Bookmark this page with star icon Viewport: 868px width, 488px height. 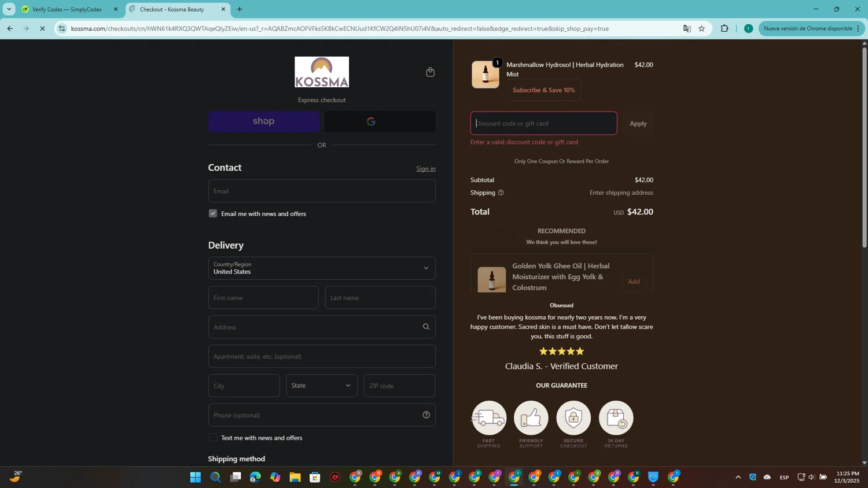701,28
